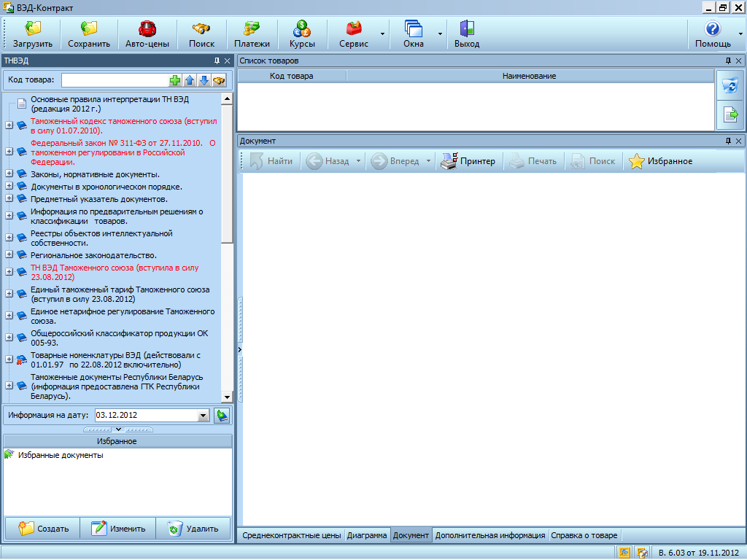Image resolution: width=747 pixels, height=560 pixels.
Task: Select Единый таможенный тариф Таможенного союза item
Action: [x=120, y=295]
